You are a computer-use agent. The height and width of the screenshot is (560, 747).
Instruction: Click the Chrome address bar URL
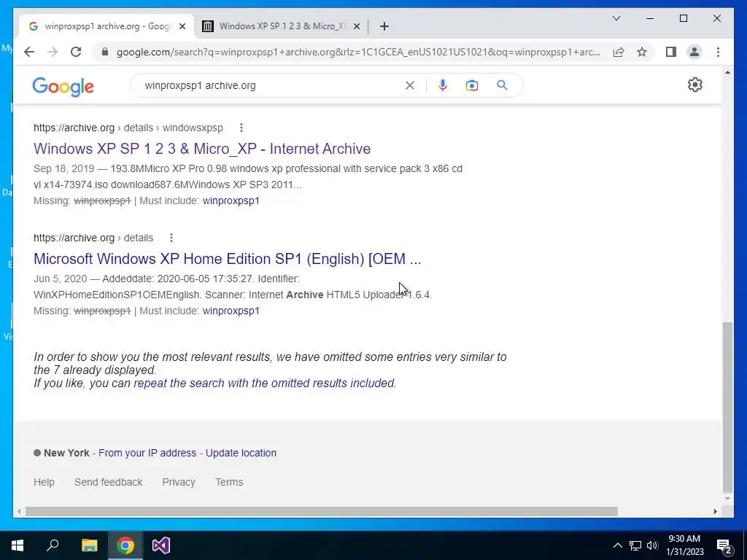[358, 52]
